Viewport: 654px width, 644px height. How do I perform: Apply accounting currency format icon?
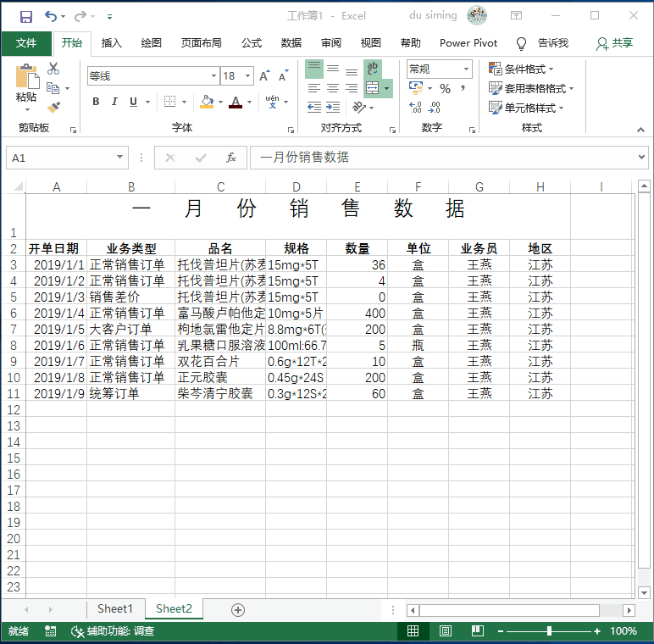click(x=415, y=88)
